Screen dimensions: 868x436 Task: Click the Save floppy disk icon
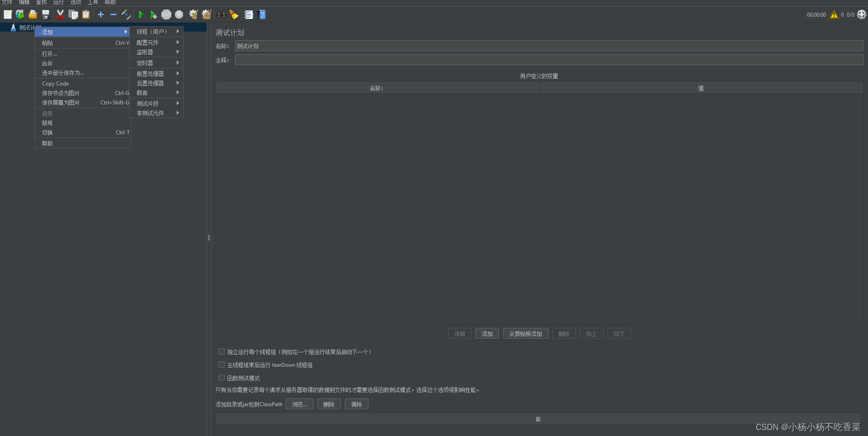point(45,14)
